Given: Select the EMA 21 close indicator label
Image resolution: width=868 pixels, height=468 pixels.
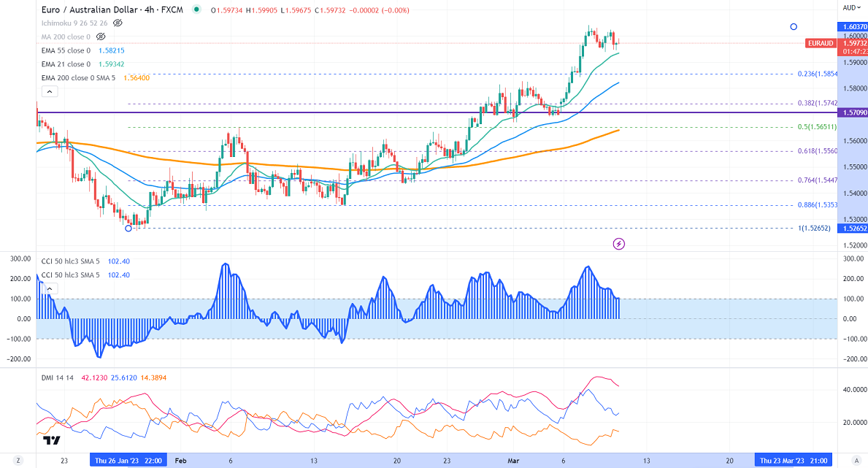Looking at the screenshot, I should click(66, 64).
